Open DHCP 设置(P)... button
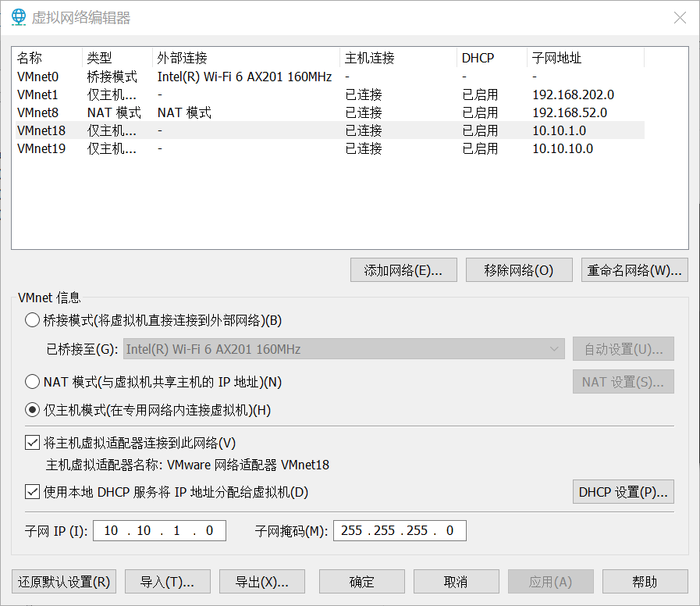The width and height of the screenshot is (700, 606). click(624, 492)
